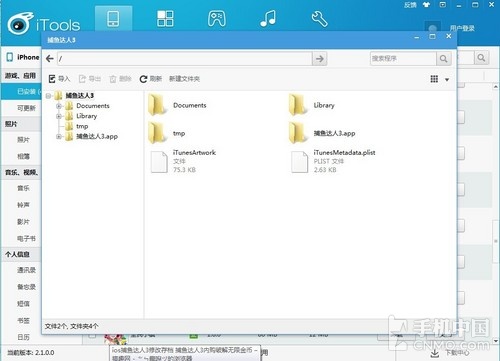Open the device tab in iTools header
Screen dimensions: 500x361
coord(113,19)
